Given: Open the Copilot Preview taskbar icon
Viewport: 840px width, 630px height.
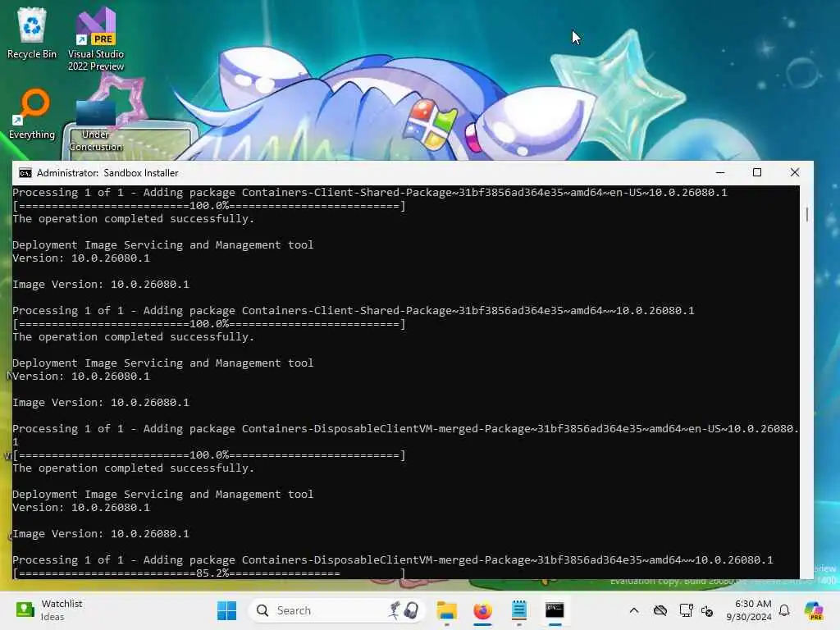Looking at the screenshot, I should pos(814,610).
